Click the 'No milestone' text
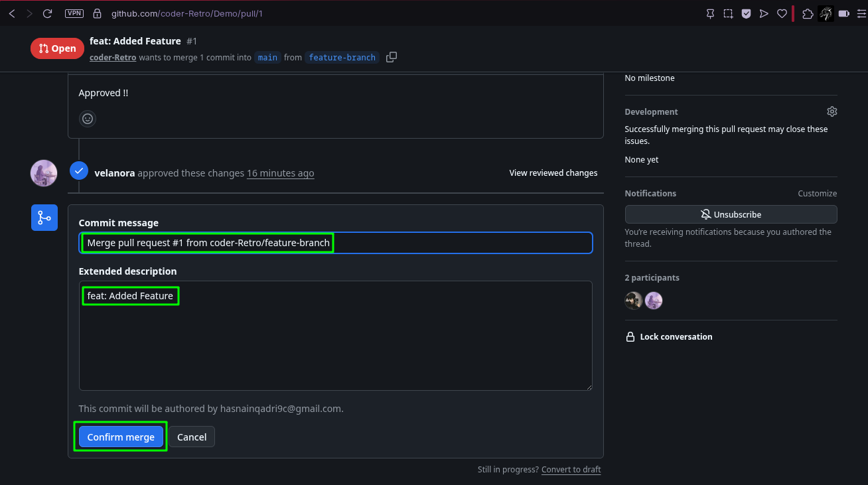This screenshot has height=485, width=868. pyautogui.click(x=650, y=78)
